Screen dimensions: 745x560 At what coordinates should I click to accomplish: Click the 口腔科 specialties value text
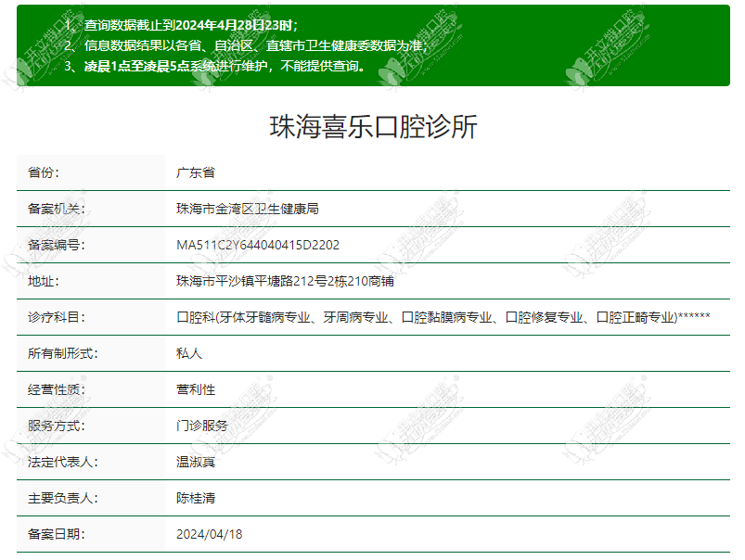(443, 317)
